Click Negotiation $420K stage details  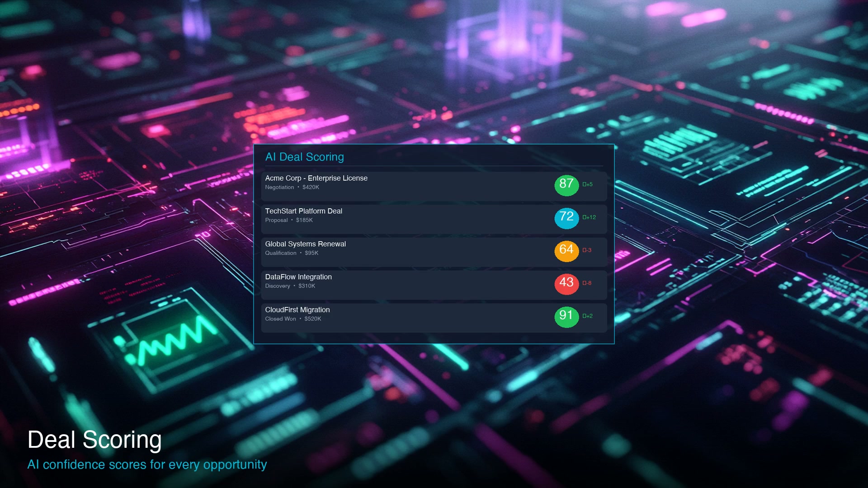(292, 188)
